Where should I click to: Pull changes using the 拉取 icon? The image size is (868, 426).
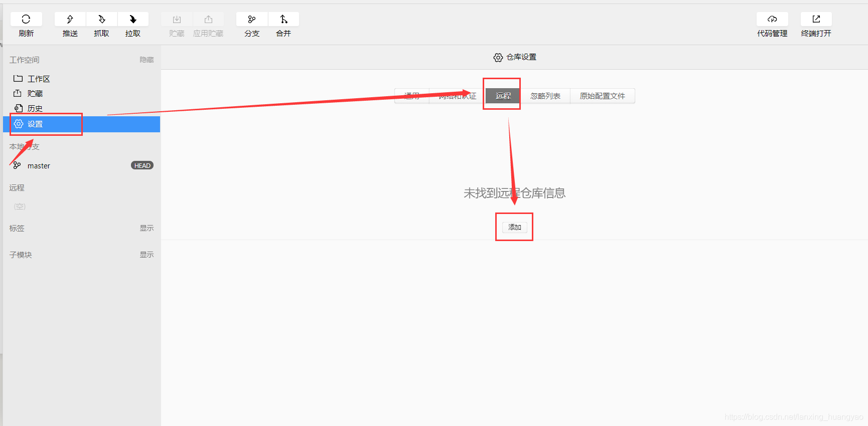pyautogui.click(x=133, y=19)
